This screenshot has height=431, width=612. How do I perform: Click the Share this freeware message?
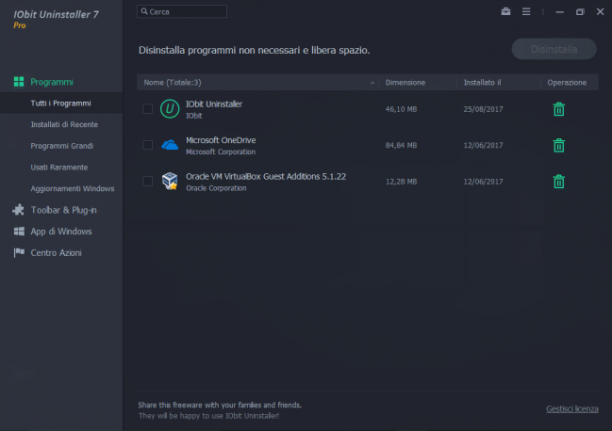[x=220, y=405]
